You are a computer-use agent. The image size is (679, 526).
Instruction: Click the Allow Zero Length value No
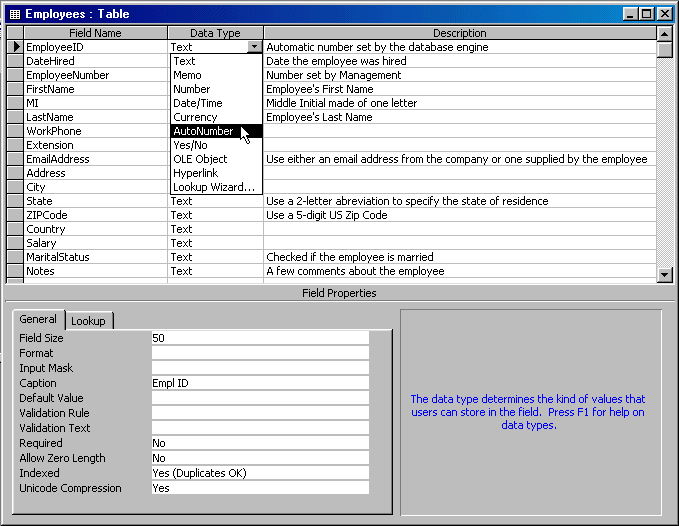click(260, 458)
